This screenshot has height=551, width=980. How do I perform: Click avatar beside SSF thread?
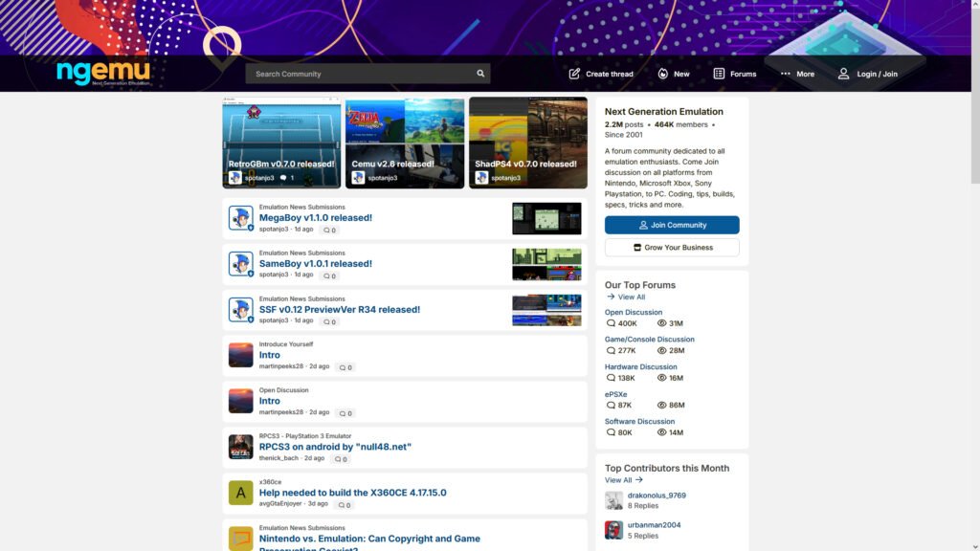240,310
